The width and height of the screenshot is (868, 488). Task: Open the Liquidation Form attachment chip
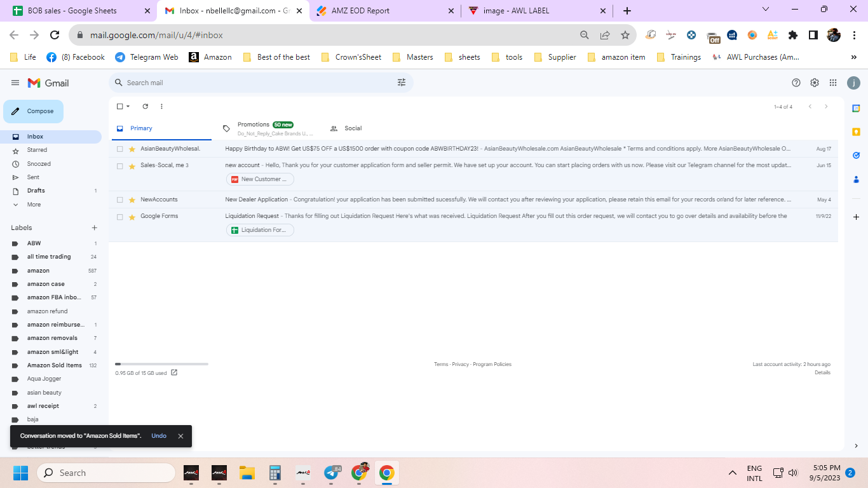(x=260, y=230)
